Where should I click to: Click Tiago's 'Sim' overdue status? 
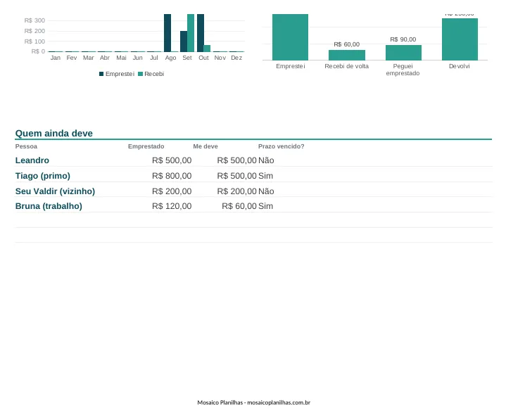point(265,176)
